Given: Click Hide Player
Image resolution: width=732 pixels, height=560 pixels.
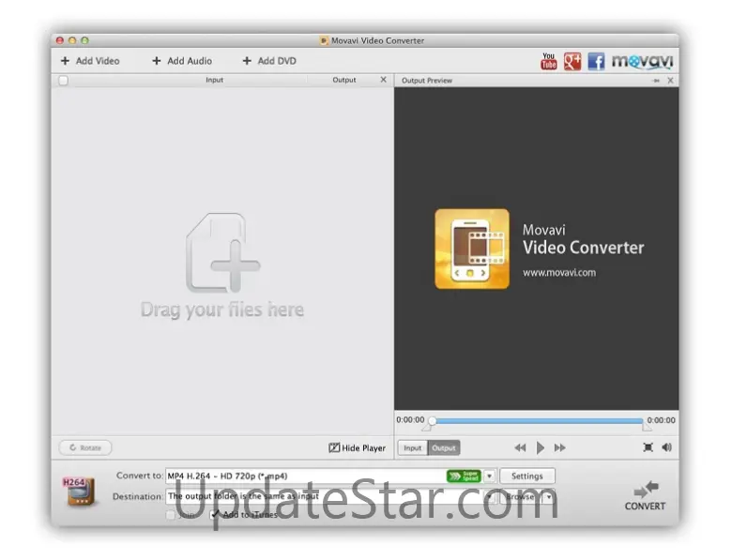Looking at the screenshot, I should point(358,448).
